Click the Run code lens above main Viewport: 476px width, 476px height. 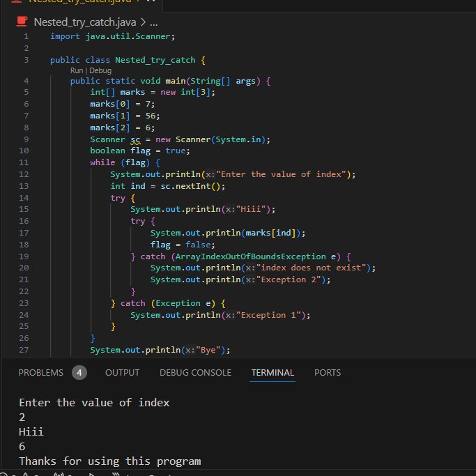(x=77, y=70)
